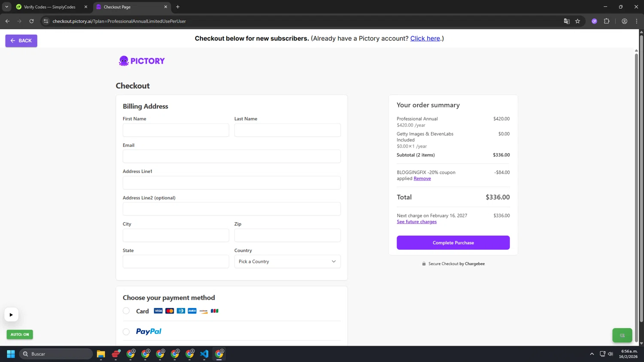Click the PayPal logo
The width and height of the screenshot is (644, 362).
(x=149, y=332)
